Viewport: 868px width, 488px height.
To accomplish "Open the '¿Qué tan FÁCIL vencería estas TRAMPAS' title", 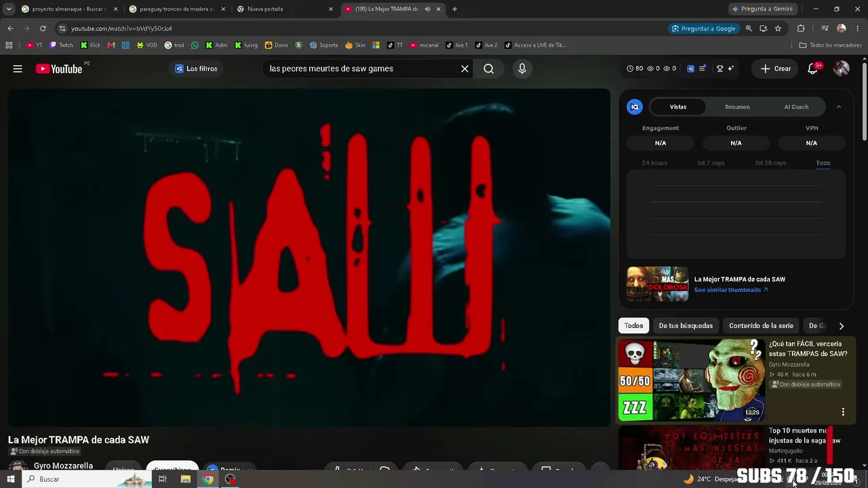I will click(808, 348).
